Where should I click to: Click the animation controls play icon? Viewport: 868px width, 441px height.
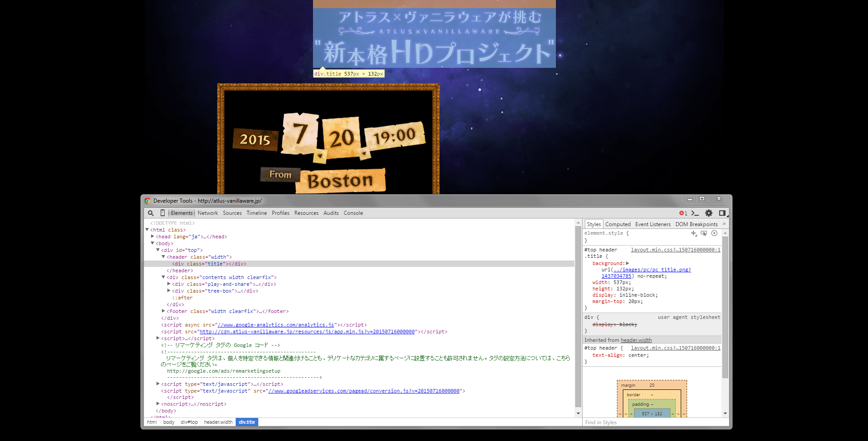pyautogui.click(x=714, y=233)
